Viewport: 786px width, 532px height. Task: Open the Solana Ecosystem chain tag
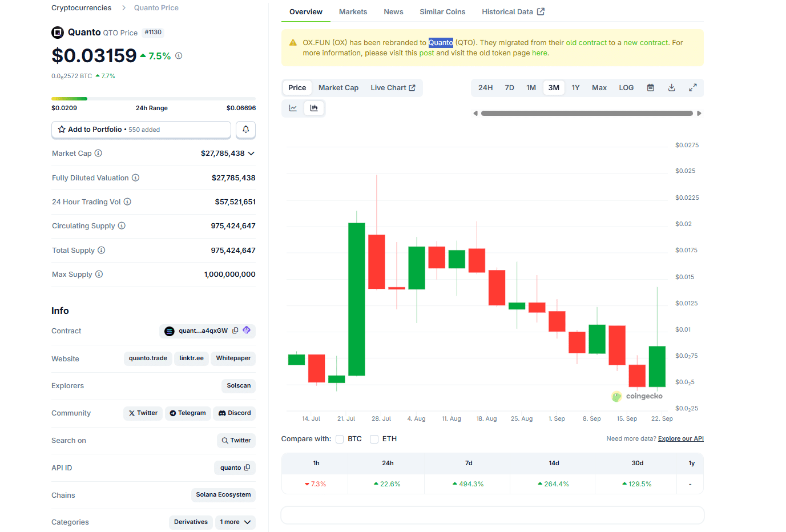point(223,494)
